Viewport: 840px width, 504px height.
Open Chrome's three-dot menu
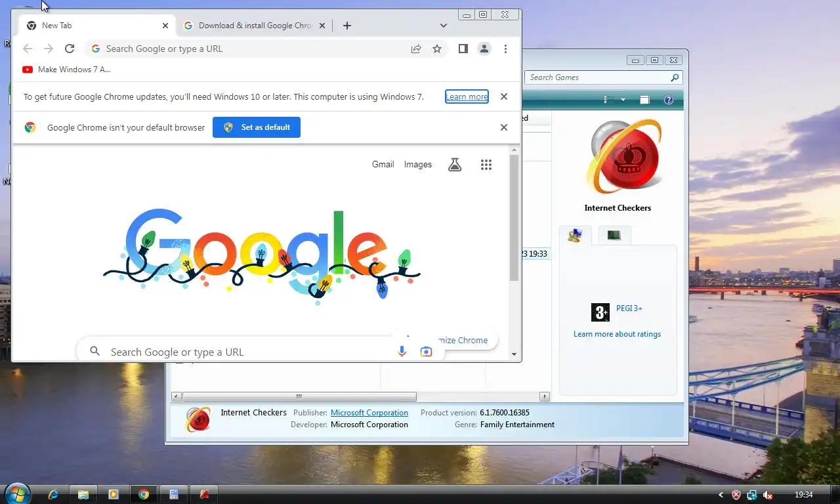(505, 49)
